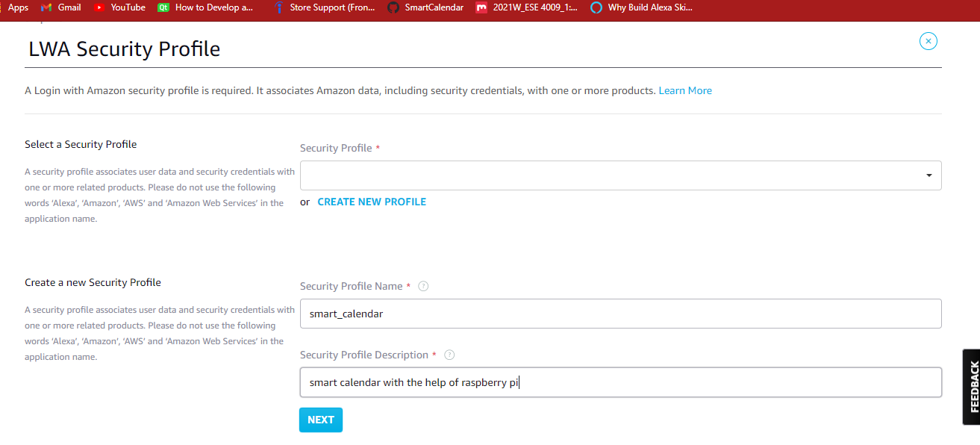
Task: Click the Security Profile dropdown arrow
Action: 928,175
